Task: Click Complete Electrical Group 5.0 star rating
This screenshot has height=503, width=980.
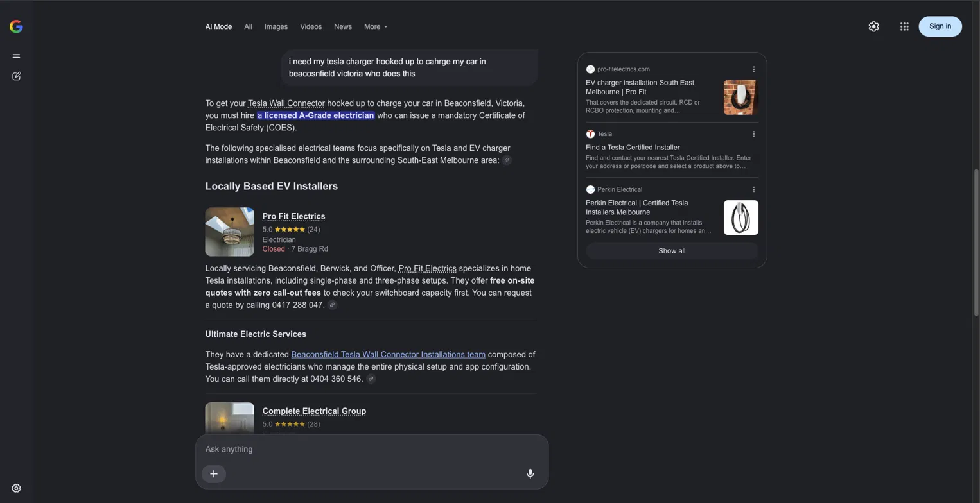Action: pyautogui.click(x=291, y=424)
